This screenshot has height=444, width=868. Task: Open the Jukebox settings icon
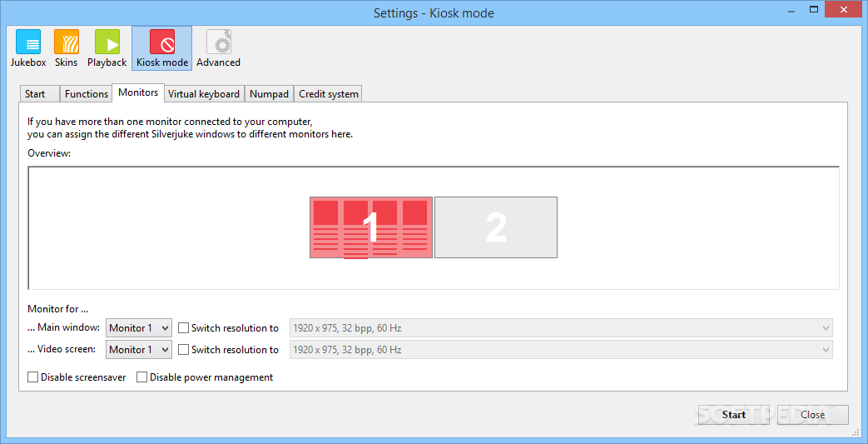coord(28,48)
